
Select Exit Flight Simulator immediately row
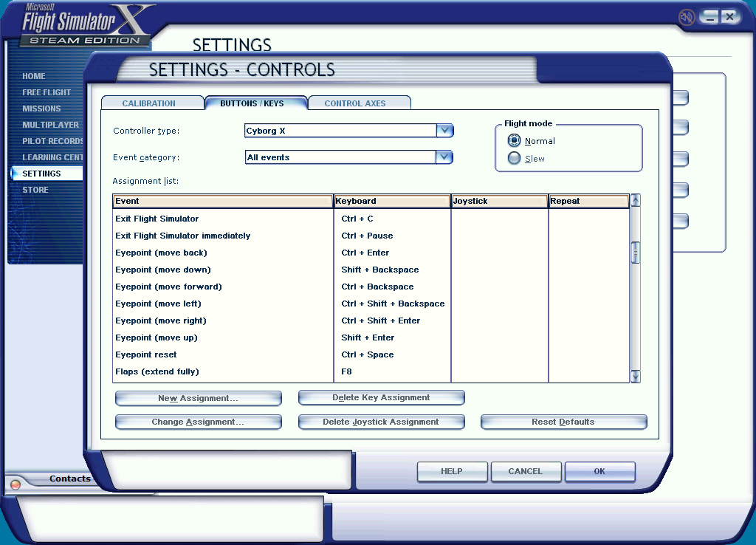(371, 236)
